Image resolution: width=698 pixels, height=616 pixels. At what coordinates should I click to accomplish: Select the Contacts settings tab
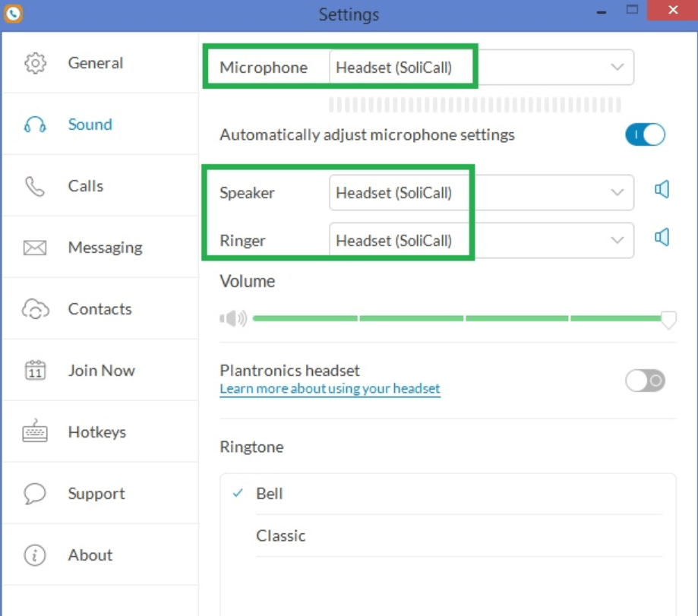[x=100, y=309]
